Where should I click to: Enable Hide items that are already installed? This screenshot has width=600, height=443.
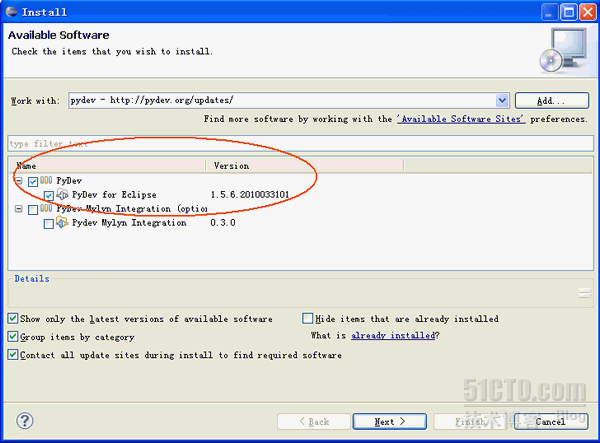307,318
